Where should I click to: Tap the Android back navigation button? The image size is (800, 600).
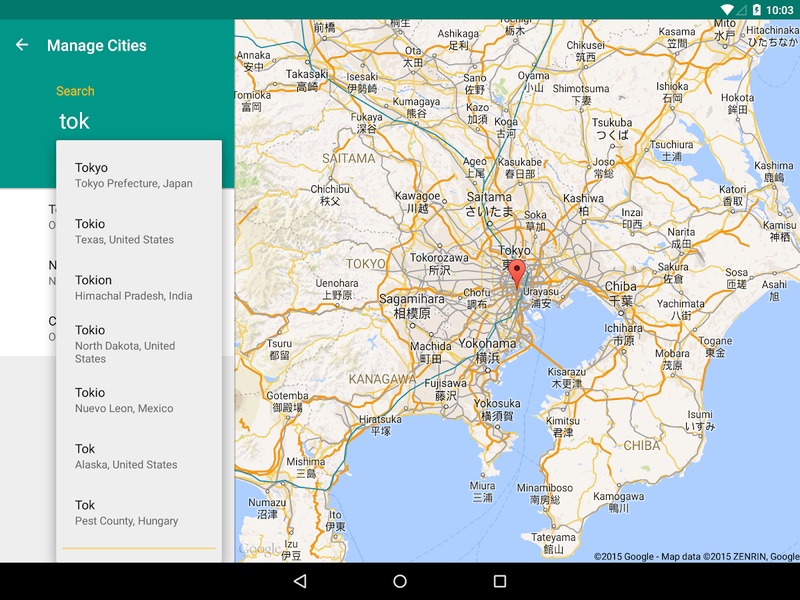tap(300, 581)
